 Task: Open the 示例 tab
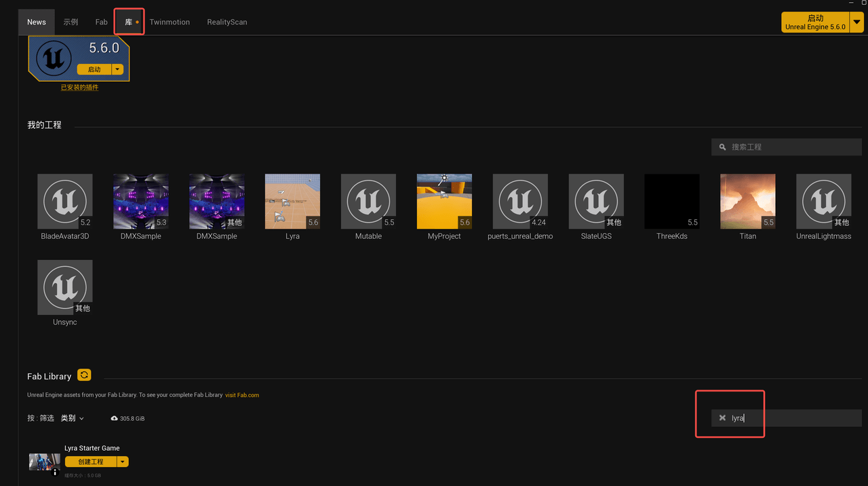[71, 22]
